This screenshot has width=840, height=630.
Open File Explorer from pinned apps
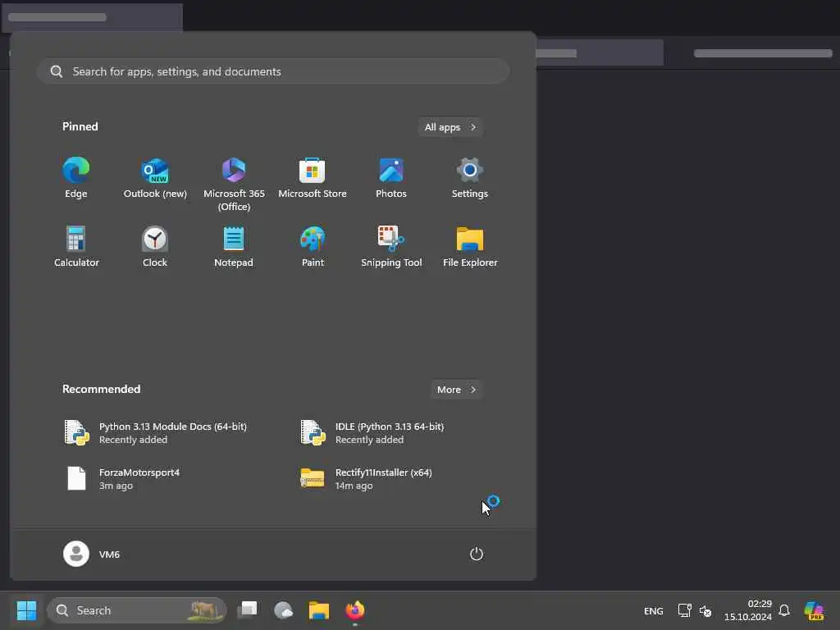pos(470,247)
